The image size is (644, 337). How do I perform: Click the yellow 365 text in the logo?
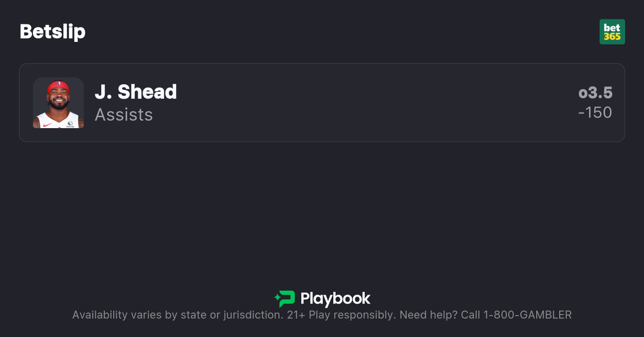(x=612, y=36)
